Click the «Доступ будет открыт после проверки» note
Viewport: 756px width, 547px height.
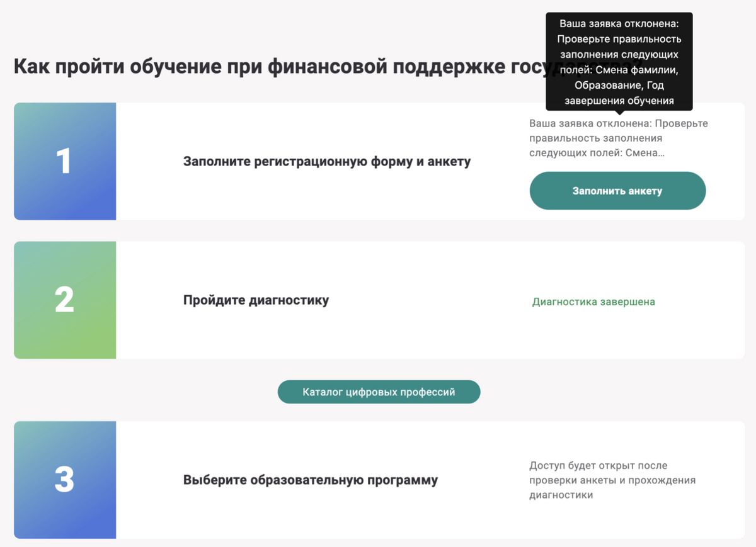612,480
